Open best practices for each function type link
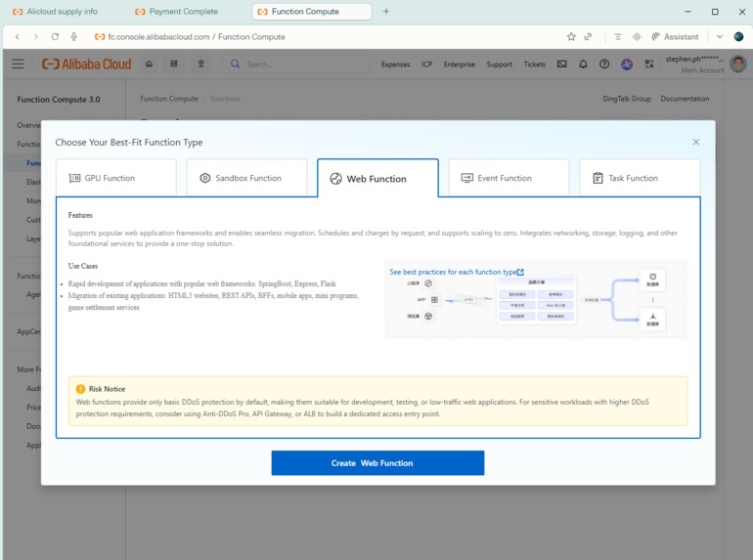Image resolution: width=753 pixels, height=560 pixels. click(x=457, y=272)
